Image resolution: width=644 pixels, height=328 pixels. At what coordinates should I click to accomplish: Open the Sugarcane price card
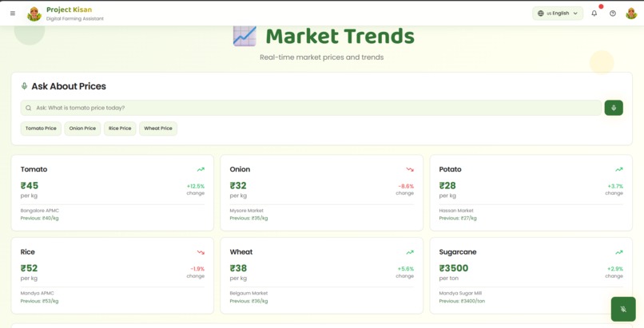tap(531, 275)
